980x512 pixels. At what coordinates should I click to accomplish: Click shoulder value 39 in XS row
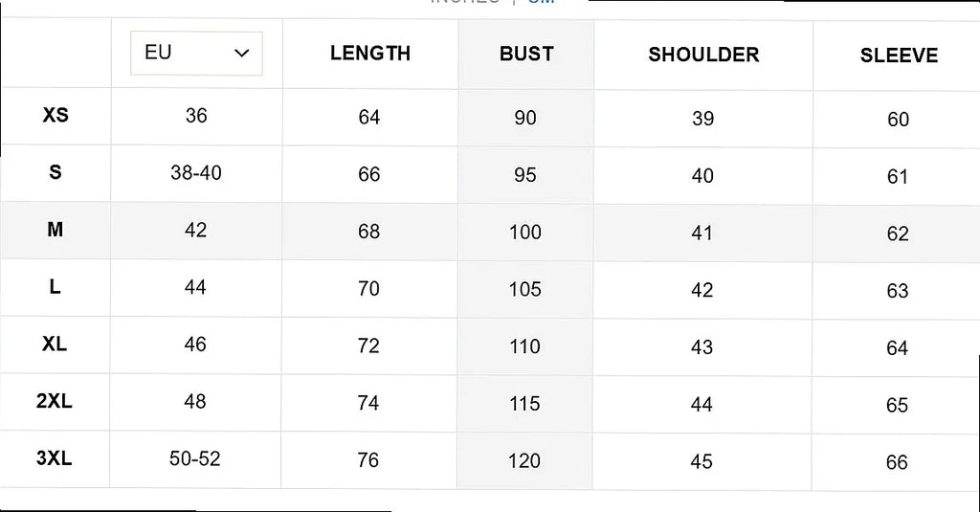point(703,119)
